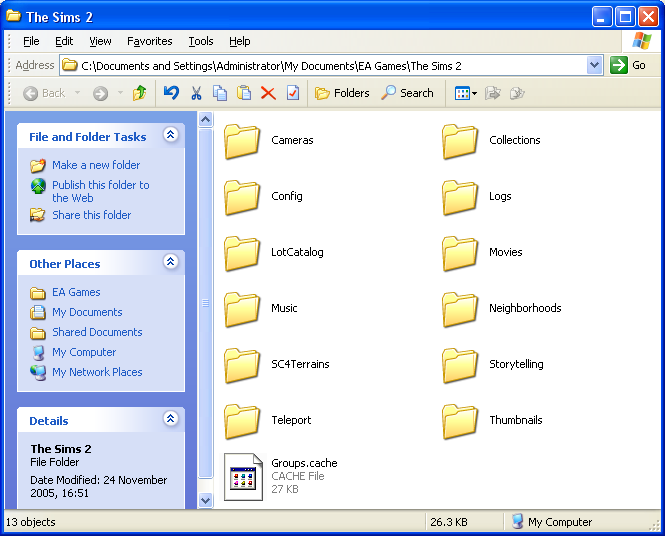Select the Thumbnails folder icon
The image size is (665, 536).
click(460, 421)
